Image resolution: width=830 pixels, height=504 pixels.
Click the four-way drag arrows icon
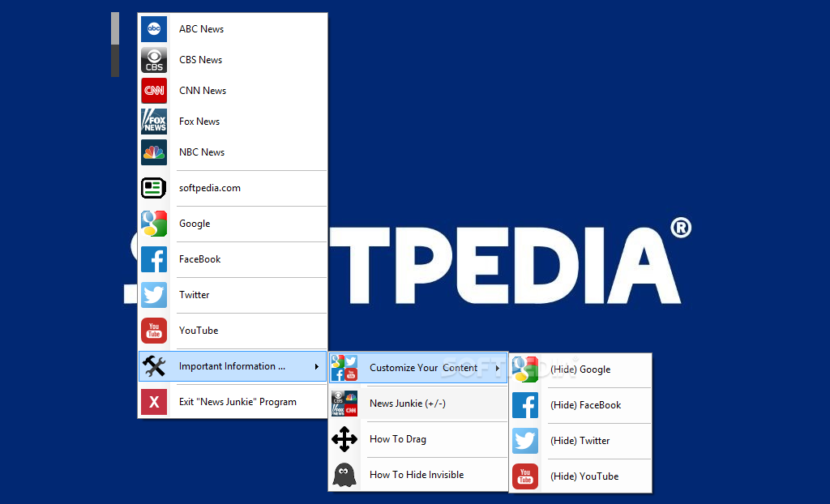(344, 439)
